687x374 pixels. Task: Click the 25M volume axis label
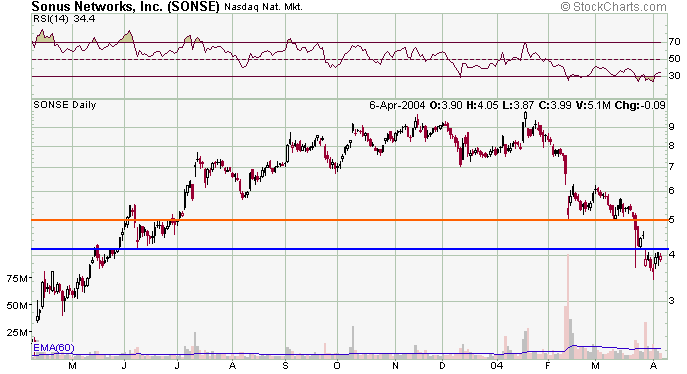pos(18,332)
